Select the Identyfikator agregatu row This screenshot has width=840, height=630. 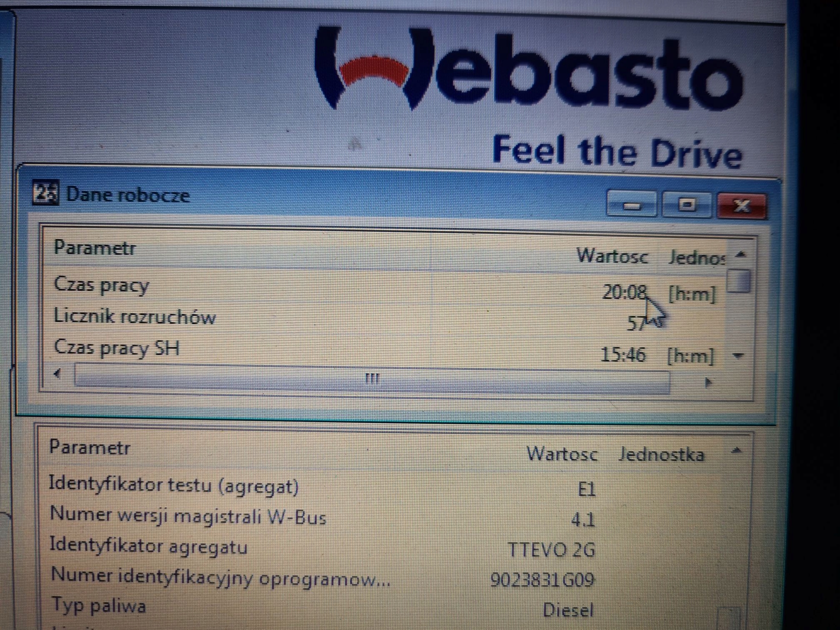(148, 546)
